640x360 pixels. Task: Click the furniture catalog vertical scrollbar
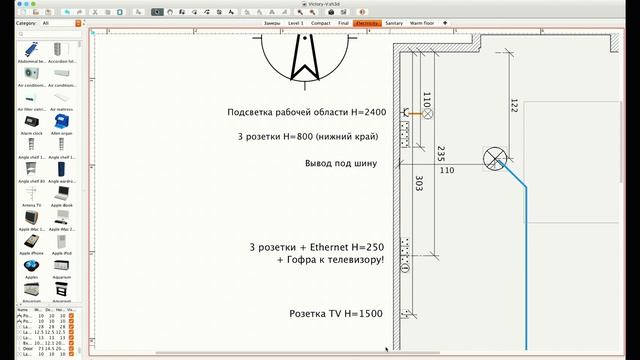pyautogui.click(x=80, y=43)
